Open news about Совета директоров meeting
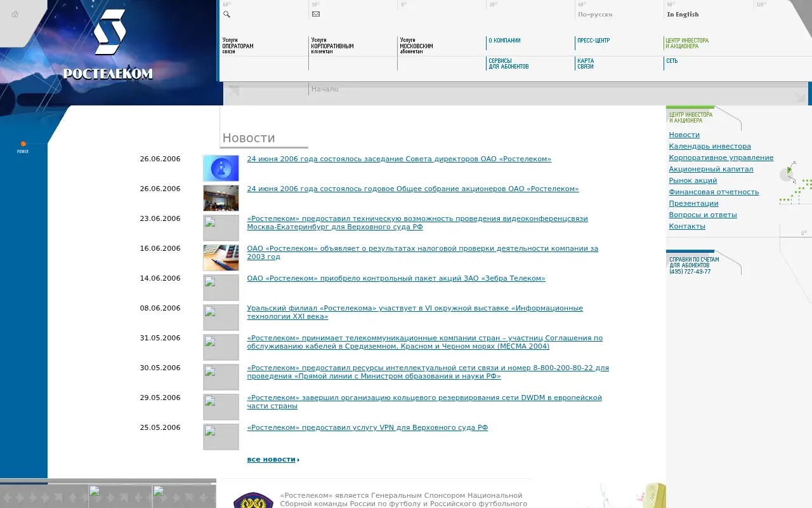 [399, 159]
